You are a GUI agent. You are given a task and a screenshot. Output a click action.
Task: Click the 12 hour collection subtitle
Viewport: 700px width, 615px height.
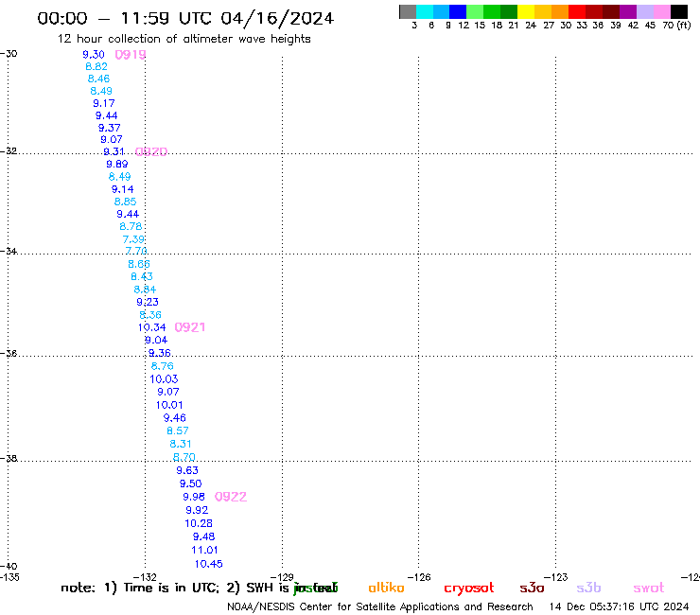click(184, 39)
